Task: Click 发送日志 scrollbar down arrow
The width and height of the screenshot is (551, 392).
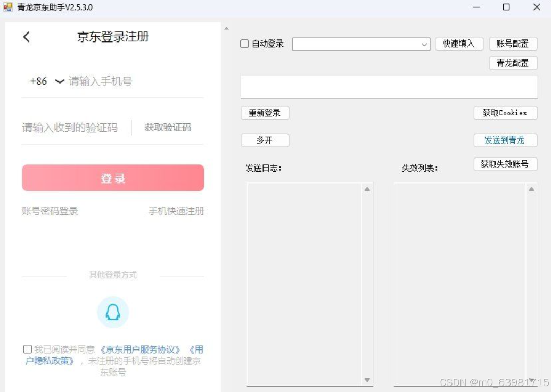Action: [367, 380]
